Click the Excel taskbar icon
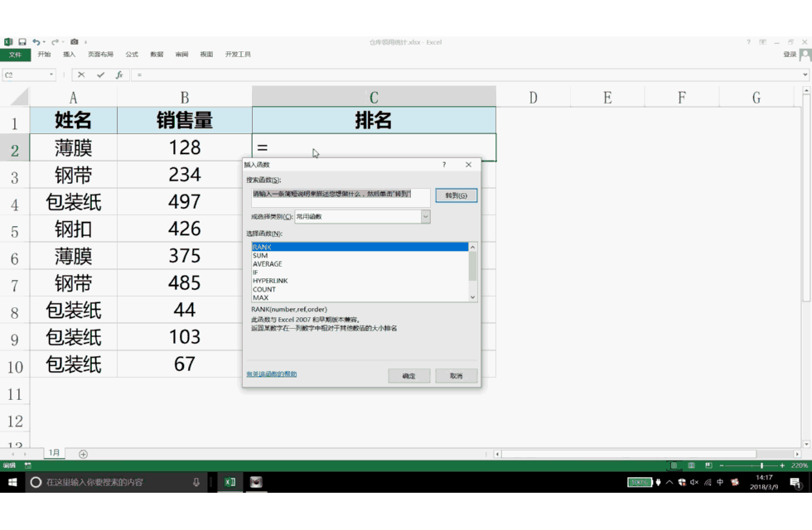 click(x=230, y=482)
